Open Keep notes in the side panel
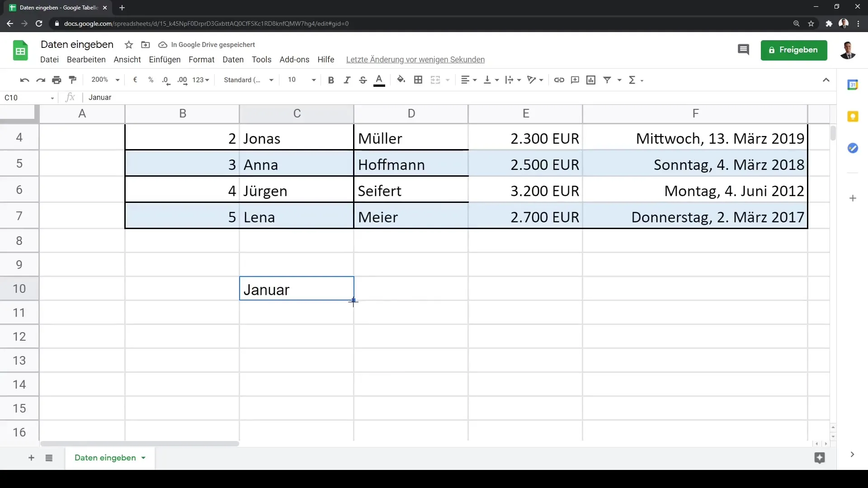868x488 pixels. [x=853, y=117]
